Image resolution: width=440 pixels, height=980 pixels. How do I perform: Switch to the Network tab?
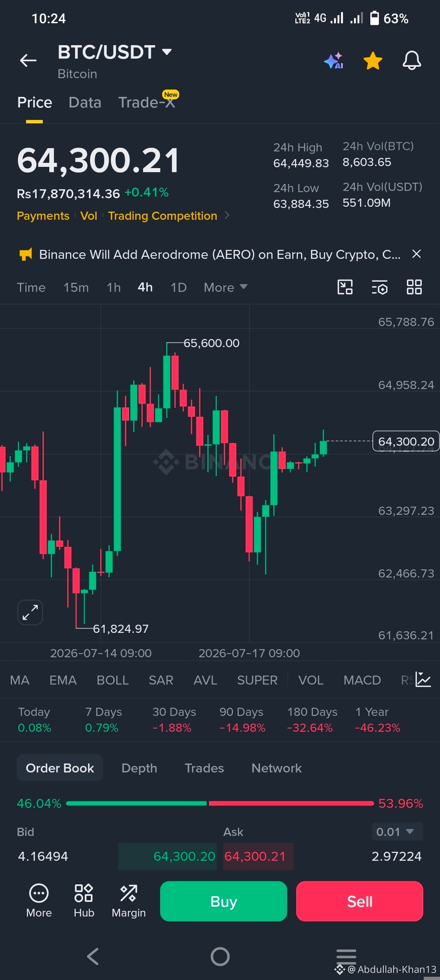(277, 768)
